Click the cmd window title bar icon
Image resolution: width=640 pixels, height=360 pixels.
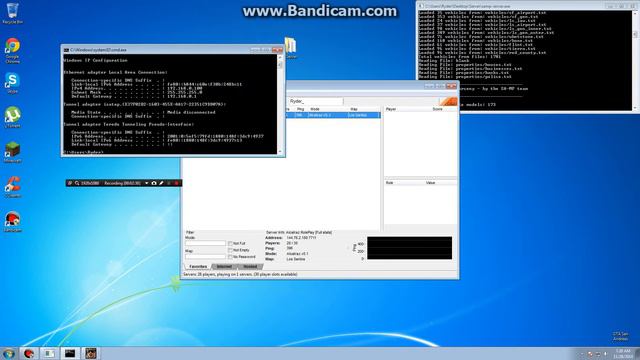66,50
